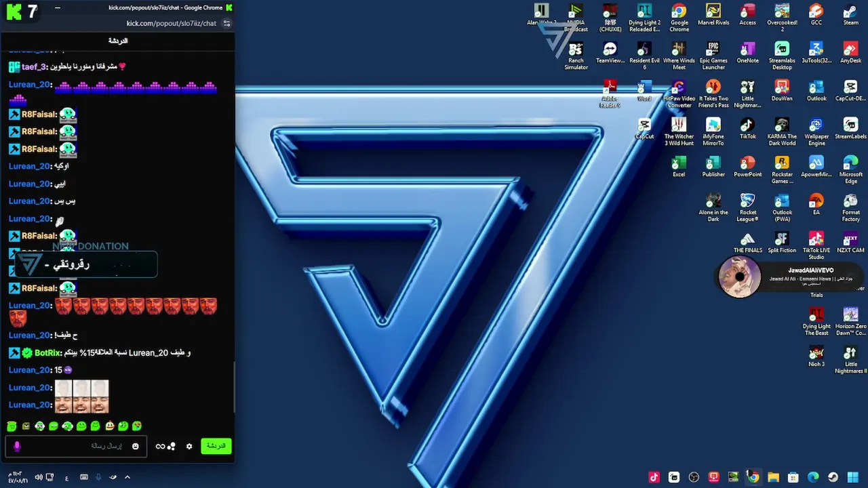Click the Arabic chat header title

pos(118,41)
